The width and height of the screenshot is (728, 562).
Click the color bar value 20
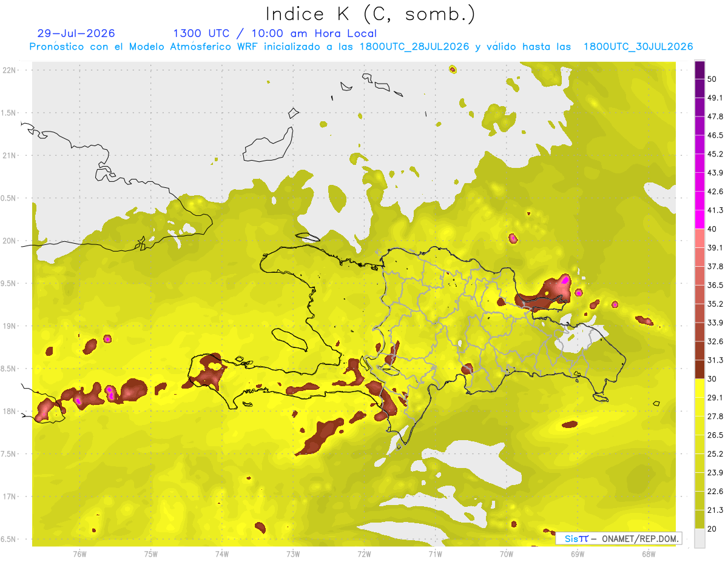(713, 529)
